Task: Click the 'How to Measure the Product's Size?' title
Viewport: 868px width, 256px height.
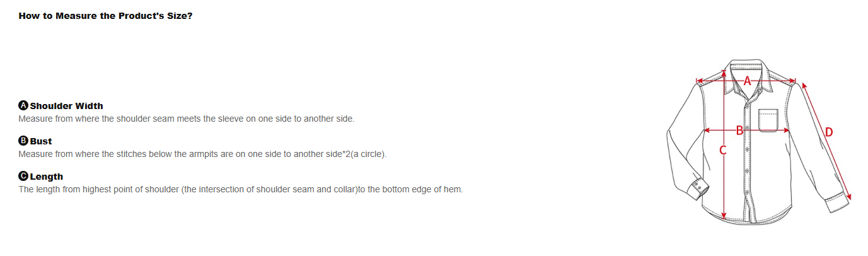Action: point(105,15)
